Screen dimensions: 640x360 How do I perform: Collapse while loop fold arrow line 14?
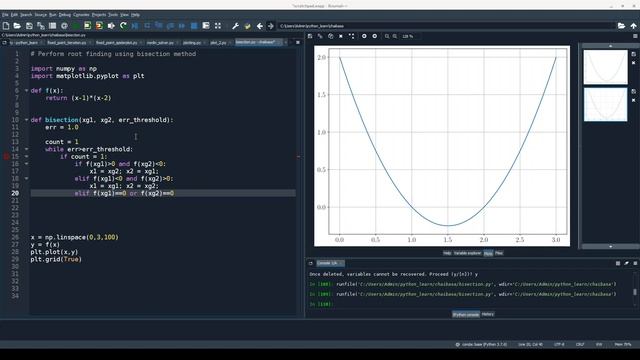pyautogui.click(x=27, y=149)
